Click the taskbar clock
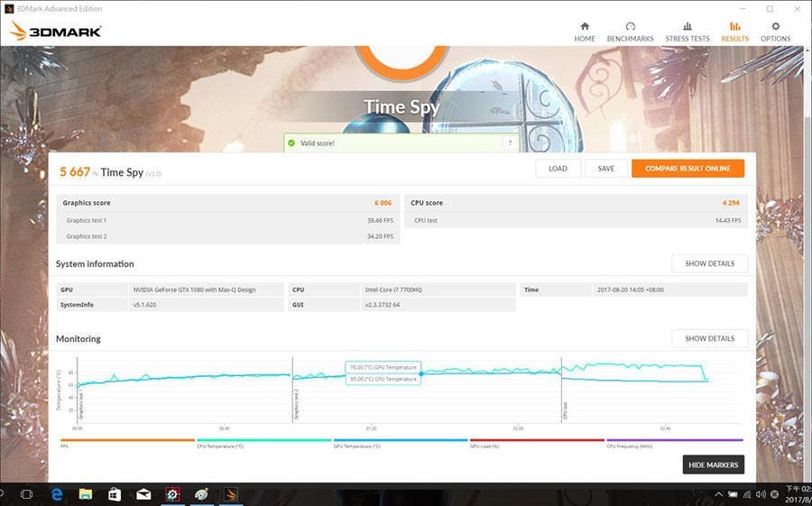The width and height of the screenshot is (812, 506). (x=798, y=494)
